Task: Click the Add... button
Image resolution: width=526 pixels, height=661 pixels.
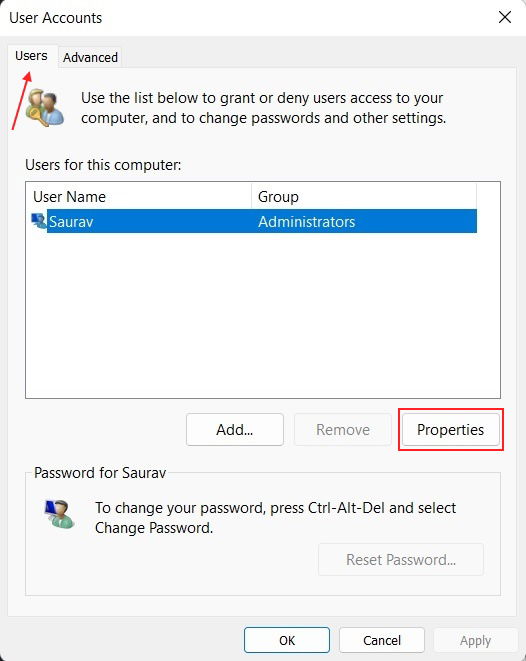Action: tap(235, 430)
